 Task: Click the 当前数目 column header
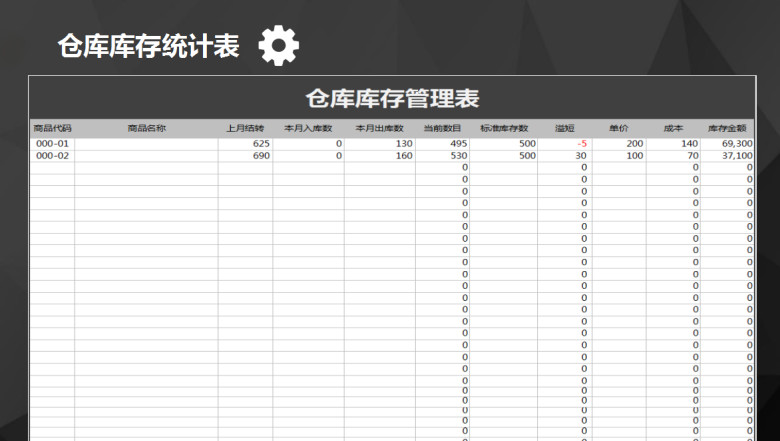pos(442,128)
